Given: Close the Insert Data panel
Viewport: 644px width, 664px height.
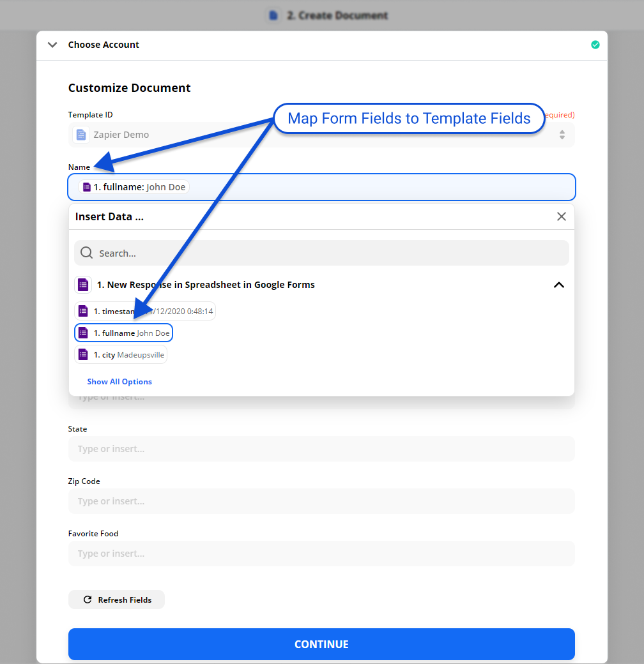Looking at the screenshot, I should (561, 216).
